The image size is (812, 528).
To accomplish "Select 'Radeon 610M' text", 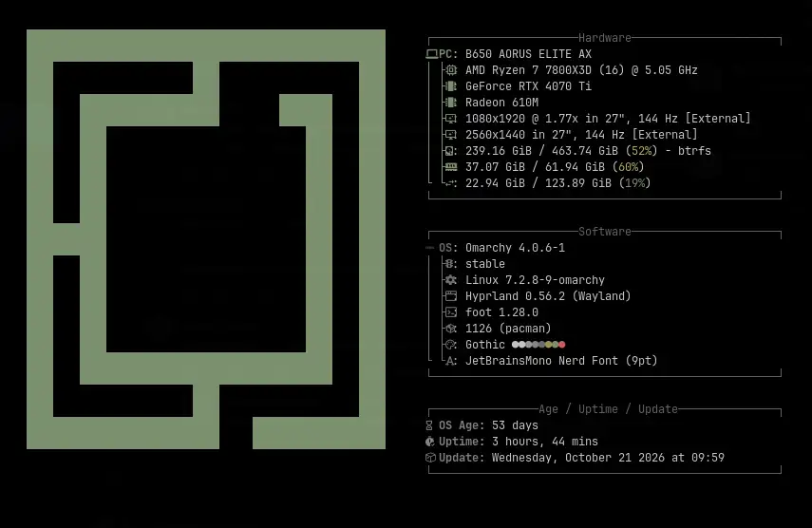I will [x=501, y=103].
